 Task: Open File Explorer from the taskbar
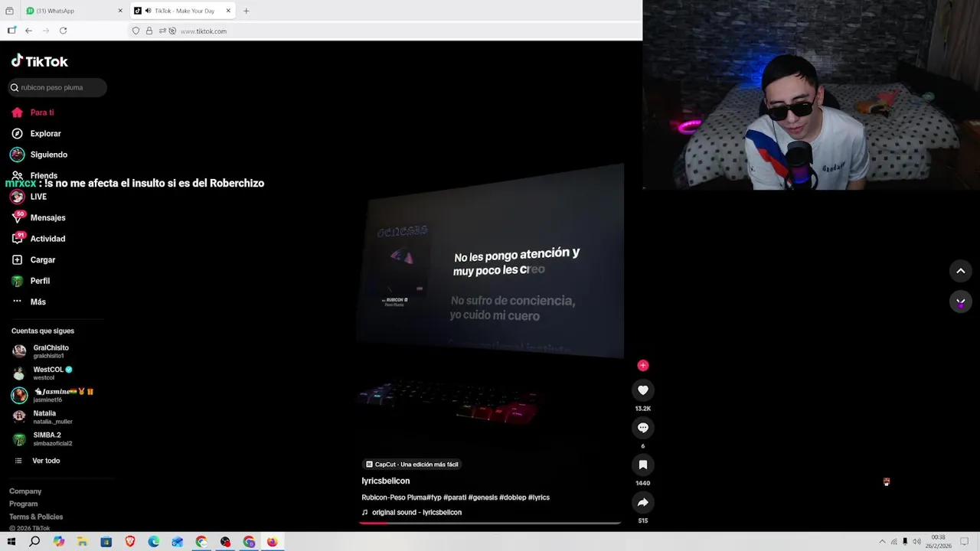(x=82, y=542)
